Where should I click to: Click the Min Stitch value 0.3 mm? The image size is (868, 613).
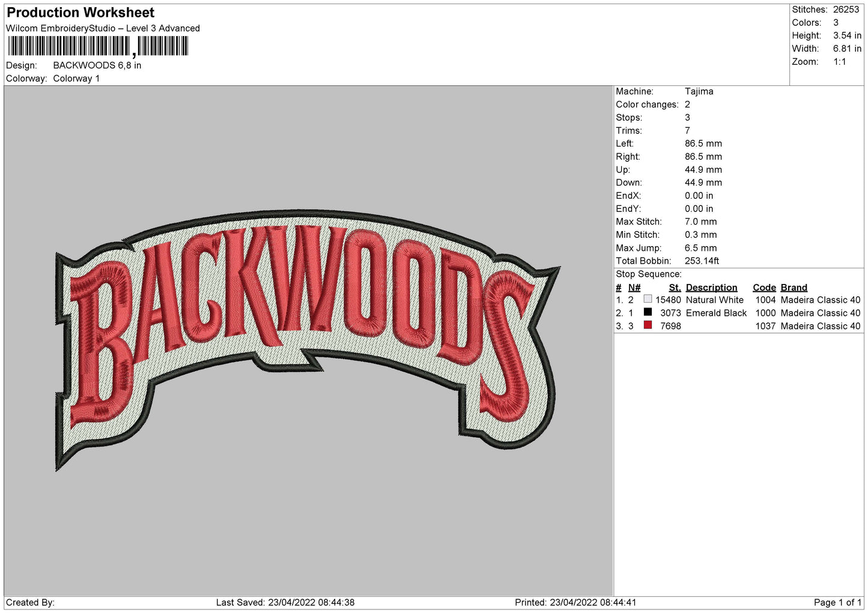pos(701,235)
